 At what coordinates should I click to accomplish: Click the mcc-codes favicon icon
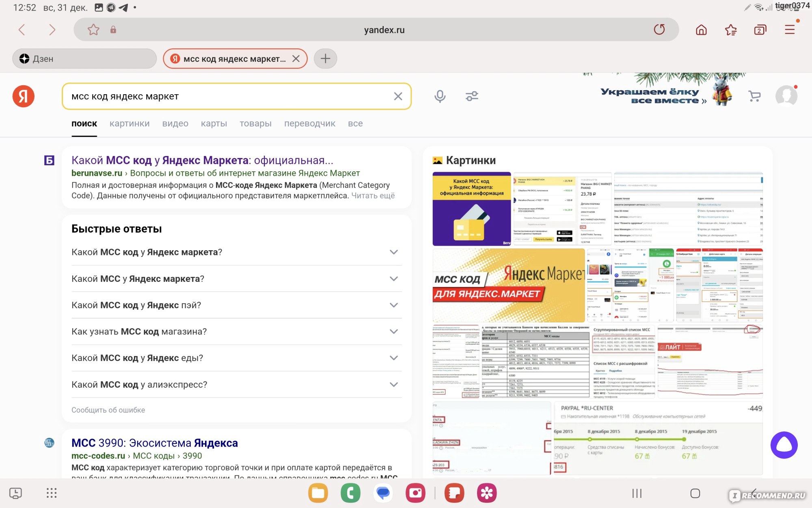pos(49,443)
